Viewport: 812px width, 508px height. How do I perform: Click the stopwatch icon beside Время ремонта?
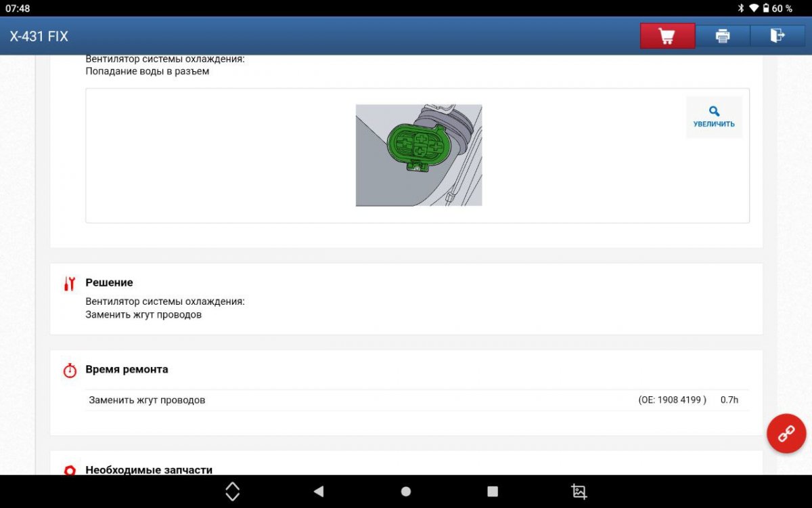click(x=69, y=371)
